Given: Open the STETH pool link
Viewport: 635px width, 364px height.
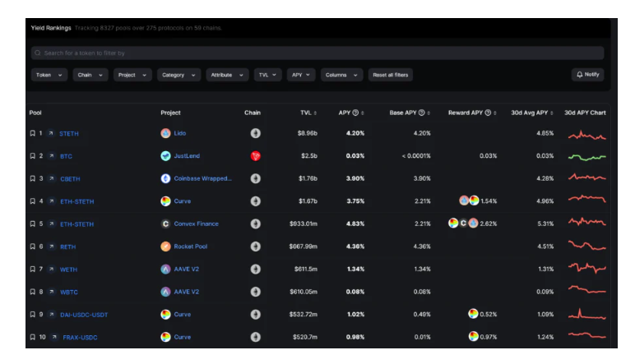Looking at the screenshot, I should (69, 133).
